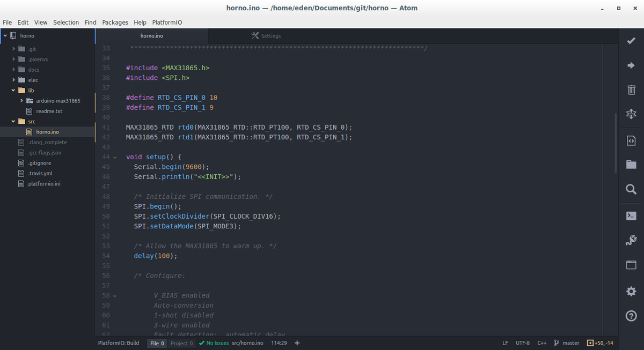Click the PlatformIO run other target icon

tap(631, 114)
